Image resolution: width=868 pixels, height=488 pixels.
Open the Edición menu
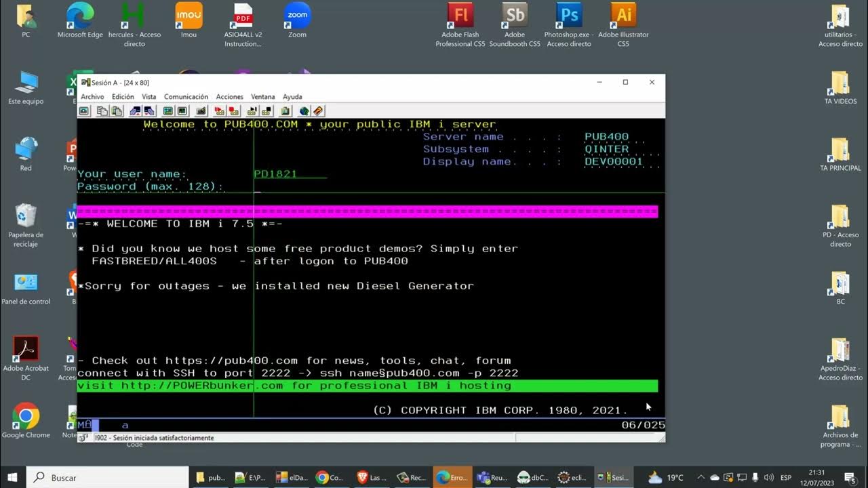pos(123,97)
